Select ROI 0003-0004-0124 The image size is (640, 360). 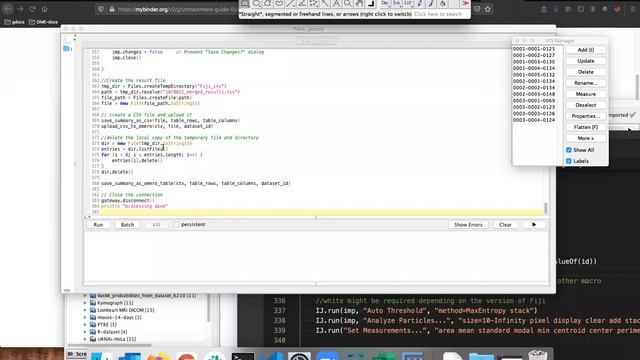pyautogui.click(x=534, y=120)
